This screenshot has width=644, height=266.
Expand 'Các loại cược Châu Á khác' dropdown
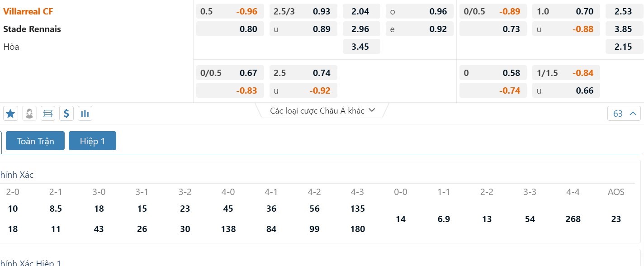click(322, 111)
